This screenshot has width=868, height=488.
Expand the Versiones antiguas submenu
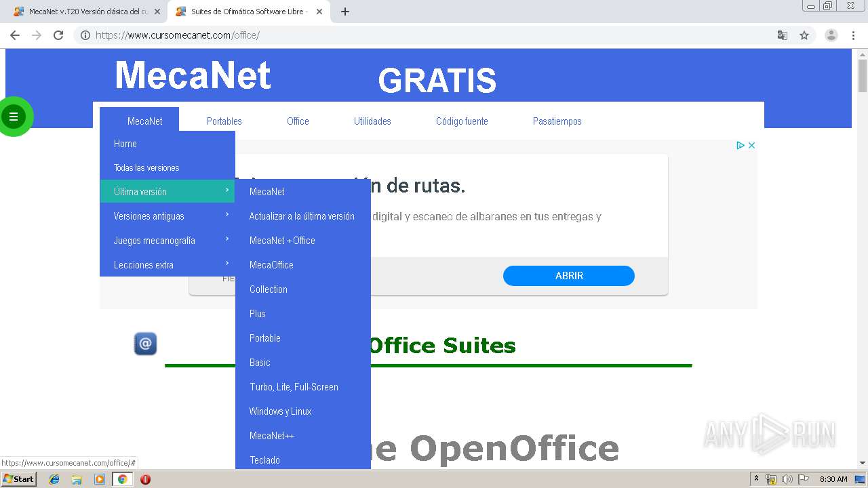click(x=167, y=216)
